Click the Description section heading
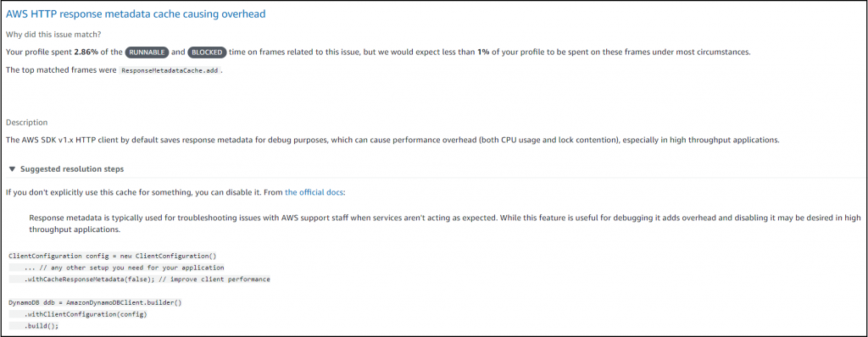 tap(26, 122)
